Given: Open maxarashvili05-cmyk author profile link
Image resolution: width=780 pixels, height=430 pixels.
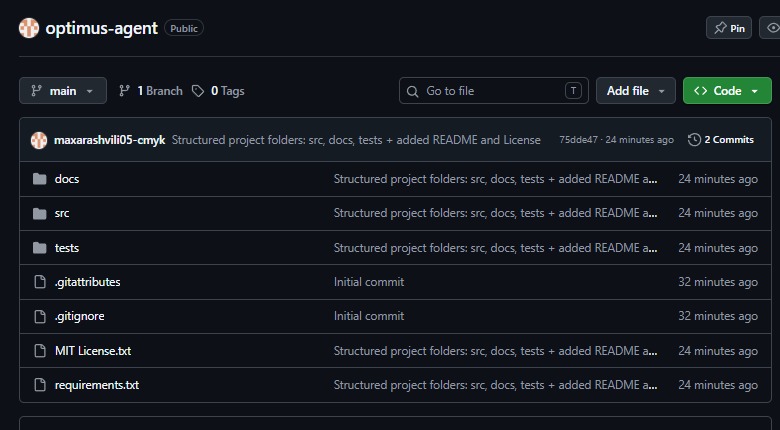Looking at the screenshot, I should 109,140.
